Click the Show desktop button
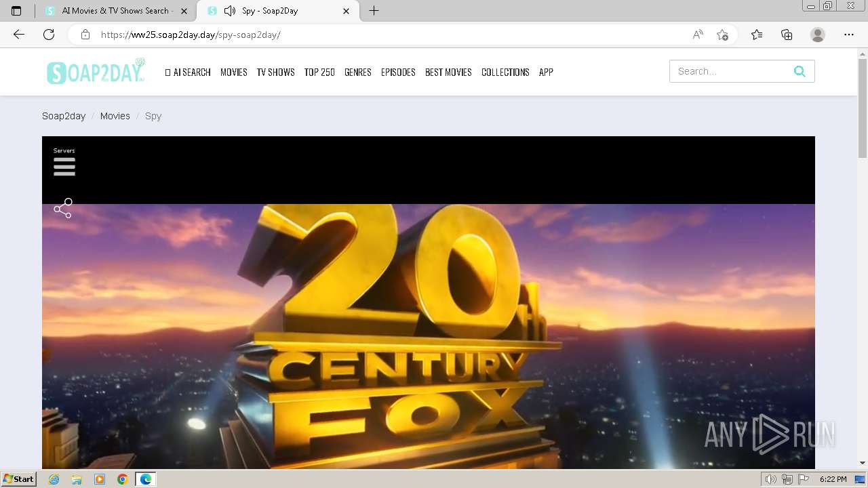Screen dimensions: 868x488 point(861,479)
